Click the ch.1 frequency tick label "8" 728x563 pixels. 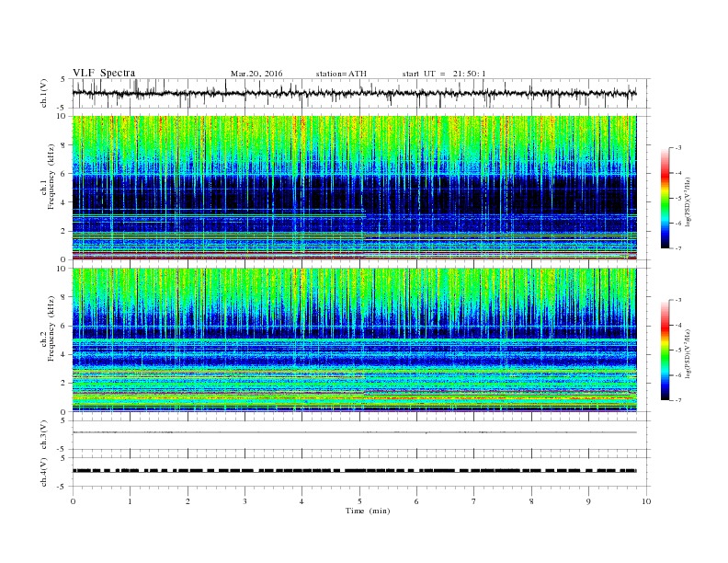[x=64, y=145]
